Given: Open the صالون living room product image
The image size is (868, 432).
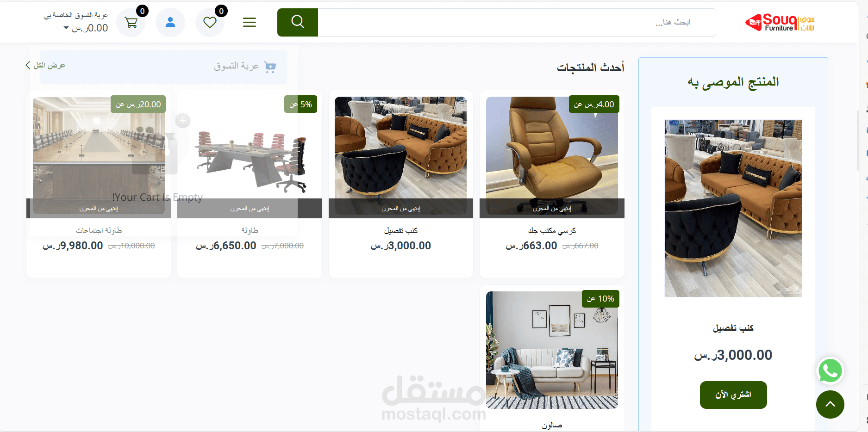Looking at the screenshot, I should [x=552, y=350].
